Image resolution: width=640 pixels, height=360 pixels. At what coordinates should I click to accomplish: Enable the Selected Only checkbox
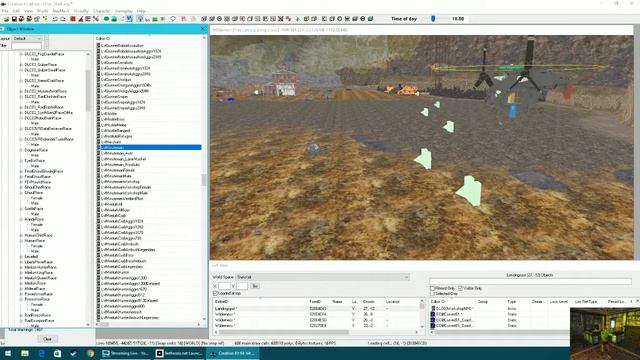point(432,293)
